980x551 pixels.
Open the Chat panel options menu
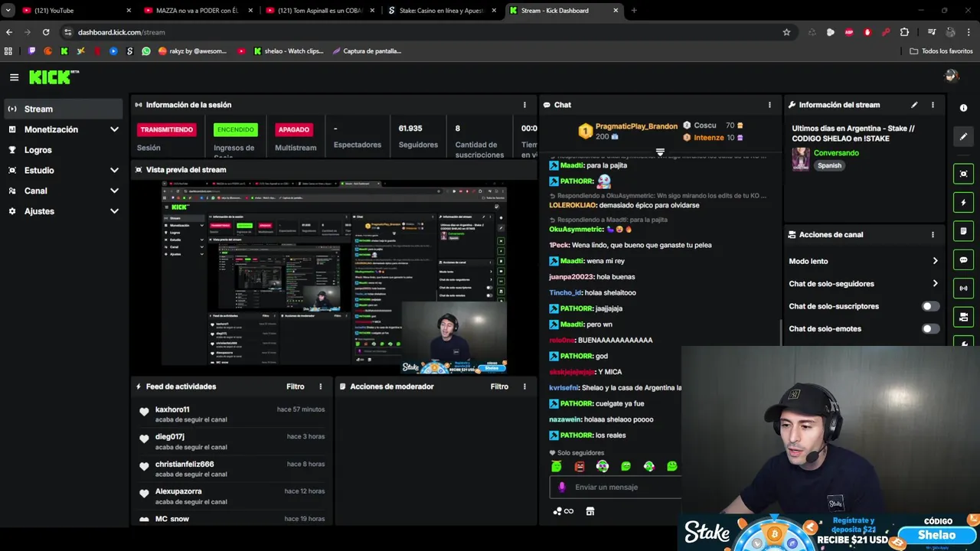[x=769, y=105]
